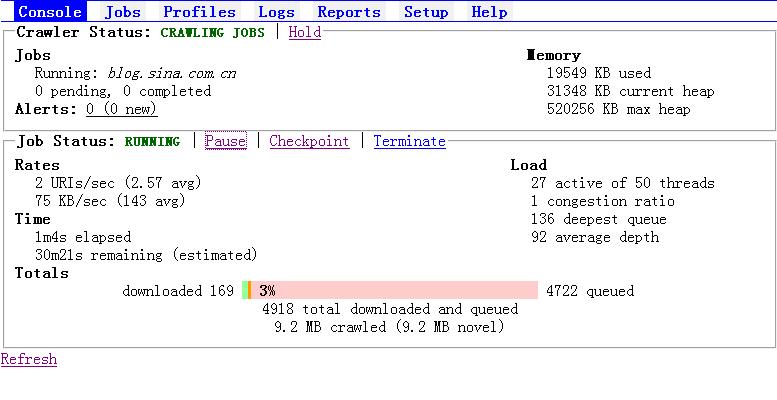Image resolution: width=777 pixels, height=400 pixels.
Task: Click the '136 deepest queue' text
Action: click(599, 219)
